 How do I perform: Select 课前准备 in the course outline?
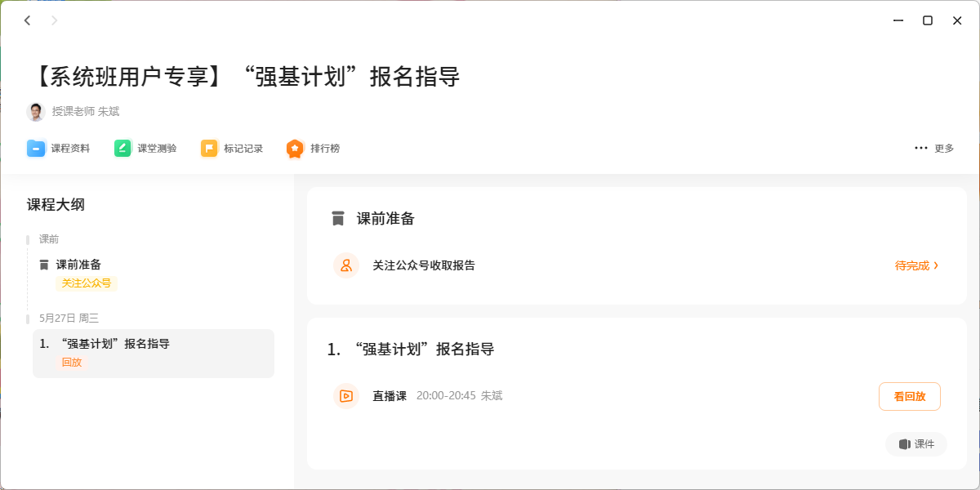pyautogui.click(x=79, y=264)
